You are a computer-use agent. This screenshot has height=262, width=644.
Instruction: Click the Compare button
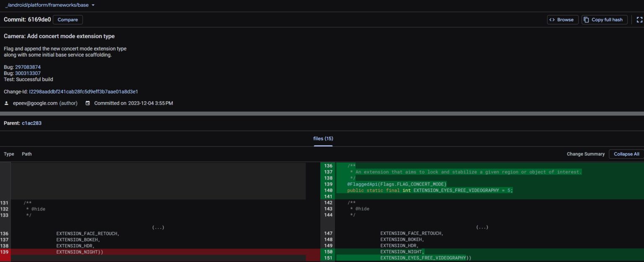point(68,20)
